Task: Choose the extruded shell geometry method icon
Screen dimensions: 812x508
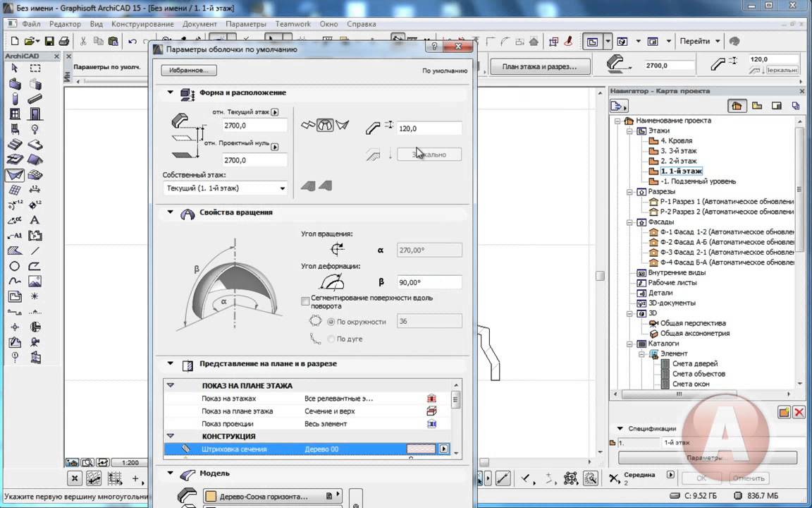Action: tap(308, 126)
